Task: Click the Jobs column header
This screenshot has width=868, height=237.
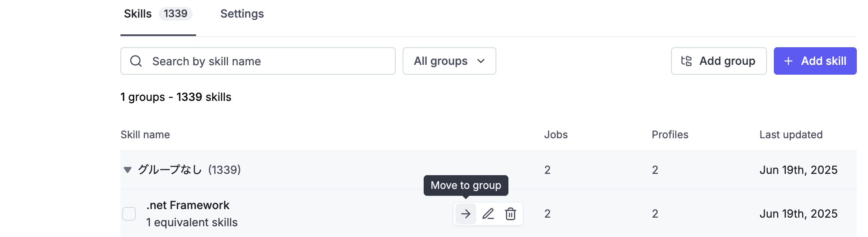Action: pos(556,135)
